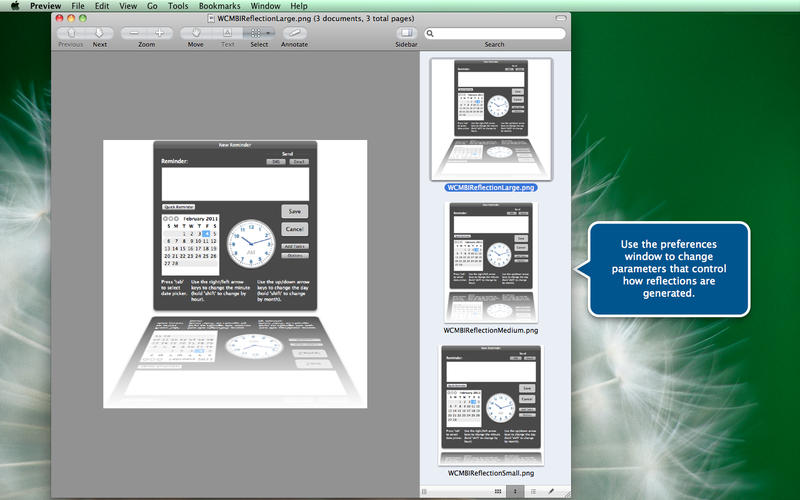The image size is (800, 500).
Task: Click the document proxy icon in title
Action: tap(211, 18)
